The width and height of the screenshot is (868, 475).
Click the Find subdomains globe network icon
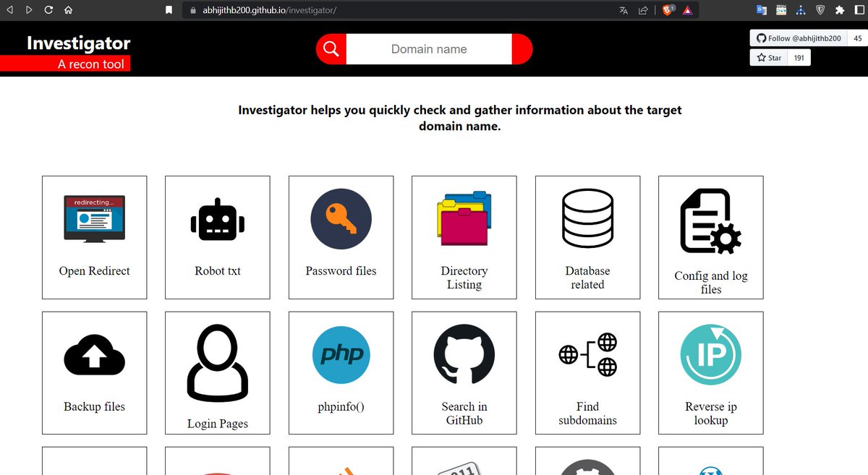(x=587, y=354)
